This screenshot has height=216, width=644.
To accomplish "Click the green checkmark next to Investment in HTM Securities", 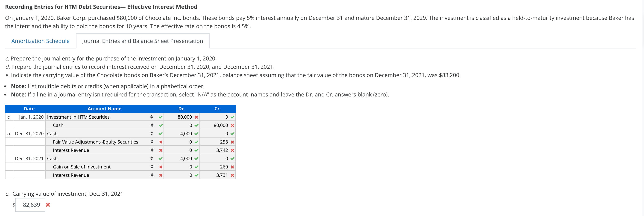I will (x=161, y=117).
